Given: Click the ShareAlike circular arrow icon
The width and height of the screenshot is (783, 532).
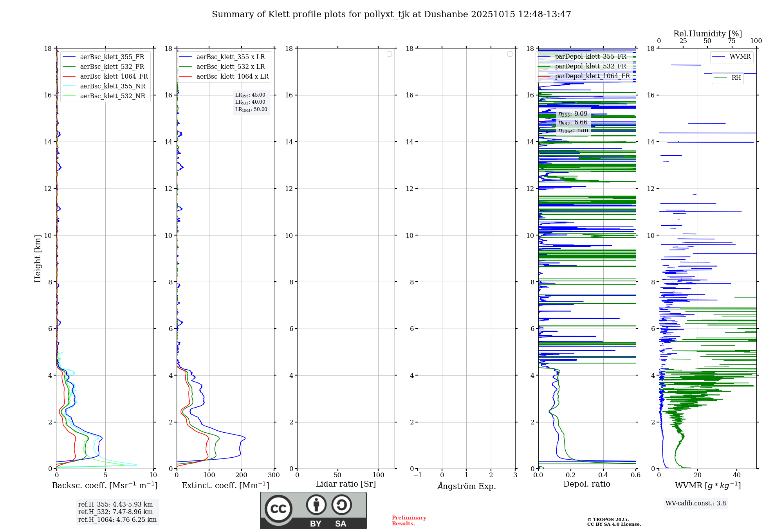Looking at the screenshot, I should pyautogui.click(x=341, y=505).
